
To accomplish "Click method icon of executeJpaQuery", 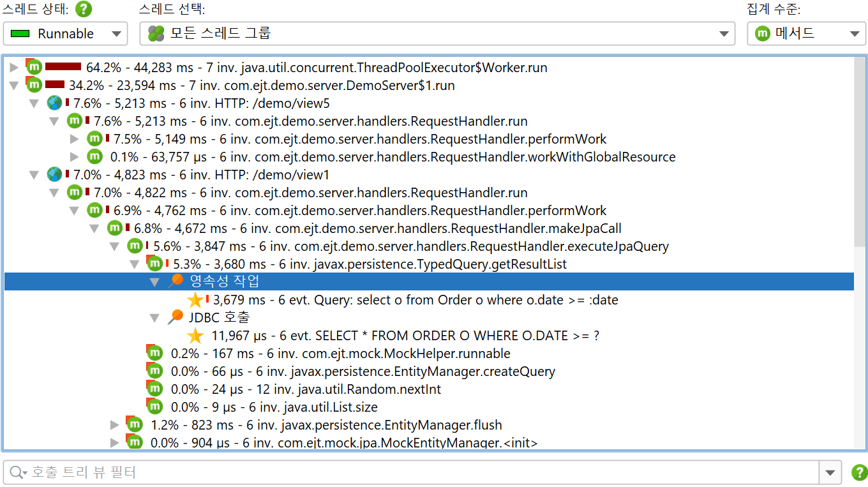I will click(135, 246).
